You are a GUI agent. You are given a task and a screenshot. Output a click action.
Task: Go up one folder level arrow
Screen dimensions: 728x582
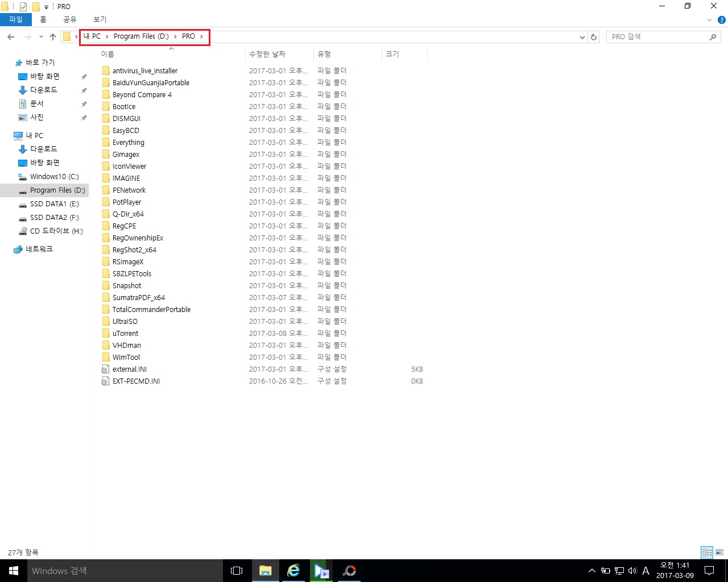coord(53,37)
